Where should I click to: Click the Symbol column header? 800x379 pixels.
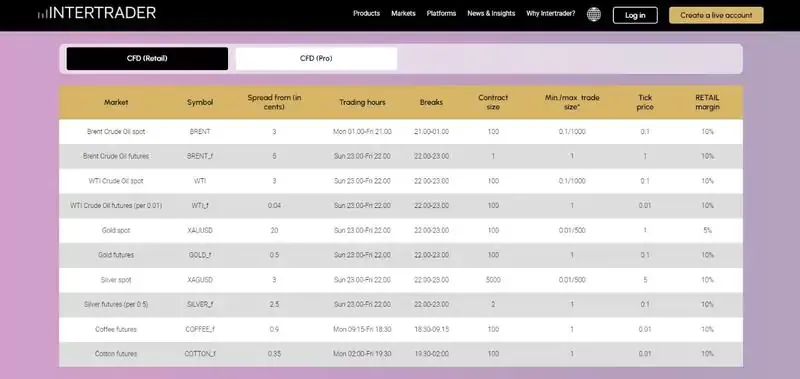pyautogui.click(x=200, y=103)
